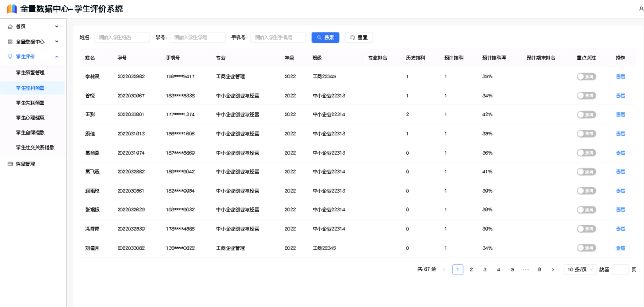This screenshot has width=644, height=307.
Task: Click the 历史挂科 column header
Action: pyautogui.click(x=415, y=58)
